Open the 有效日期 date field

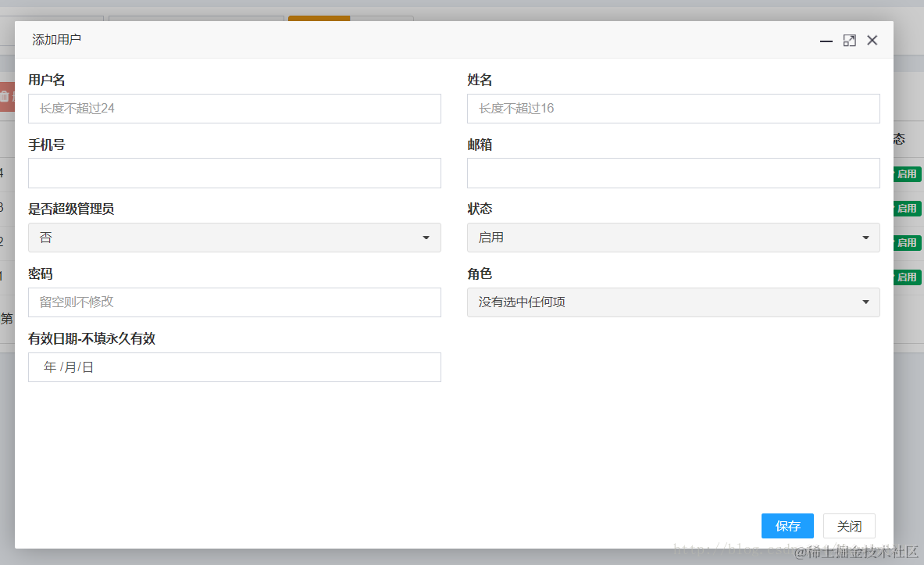(x=234, y=367)
